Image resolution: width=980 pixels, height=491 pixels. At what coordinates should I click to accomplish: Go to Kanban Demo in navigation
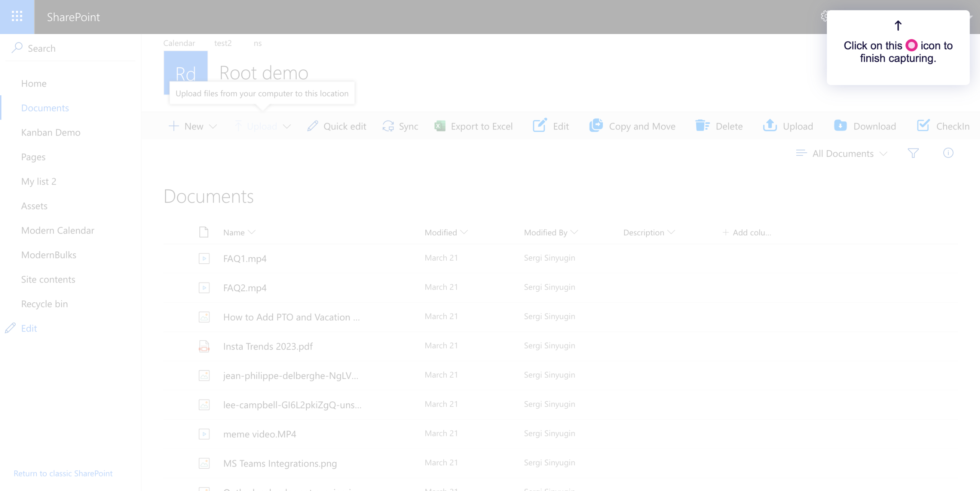51,132
